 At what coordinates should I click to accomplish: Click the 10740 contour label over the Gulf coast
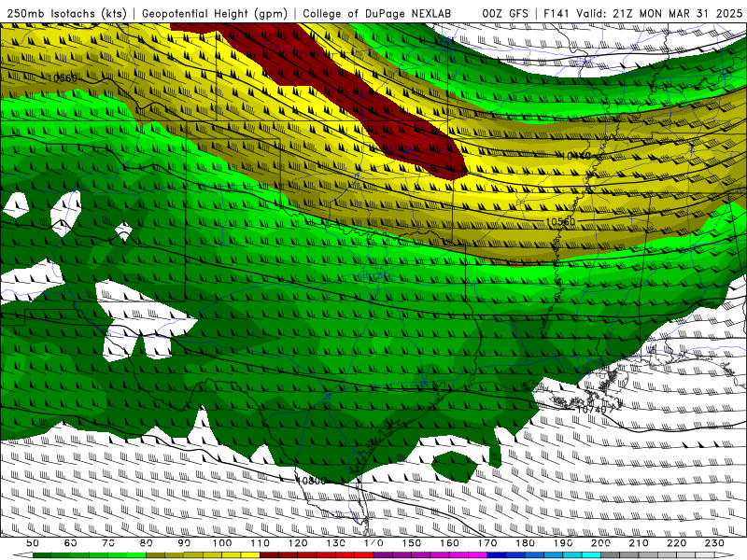(592, 410)
